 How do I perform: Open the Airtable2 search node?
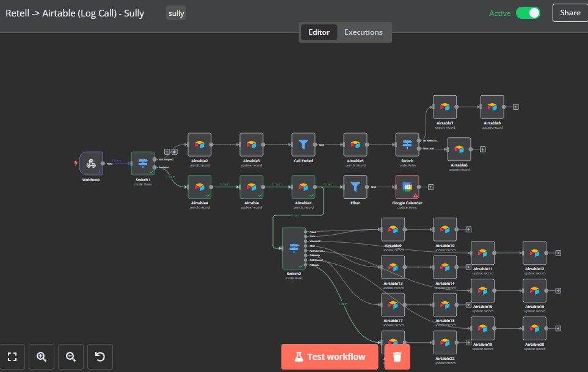tap(200, 145)
